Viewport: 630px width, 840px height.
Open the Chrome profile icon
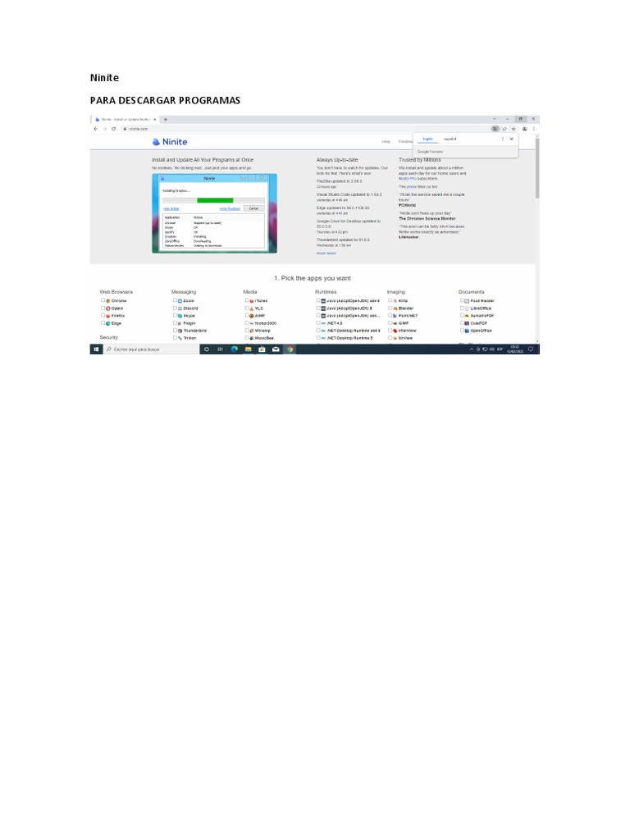coord(525,129)
